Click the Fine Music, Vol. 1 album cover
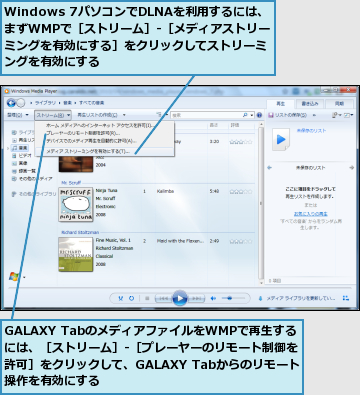This screenshot has height=395, width=360. 76,254
